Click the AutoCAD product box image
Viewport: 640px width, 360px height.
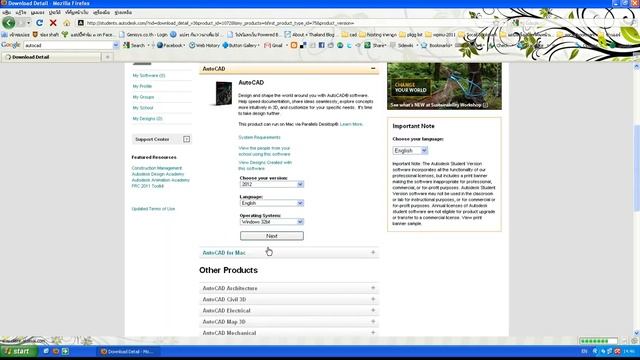coord(224,93)
